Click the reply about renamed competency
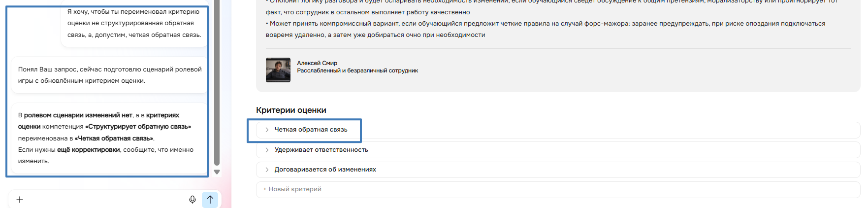The image size is (868, 208). click(109, 138)
